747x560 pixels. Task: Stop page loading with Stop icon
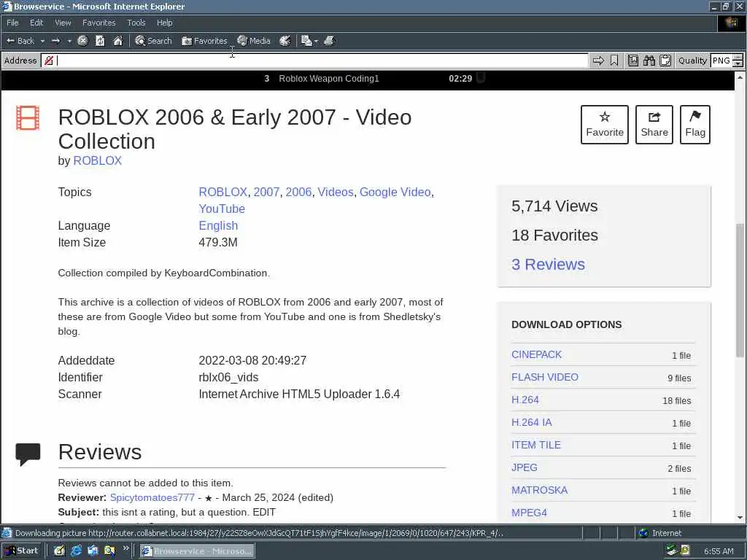tap(82, 41)
